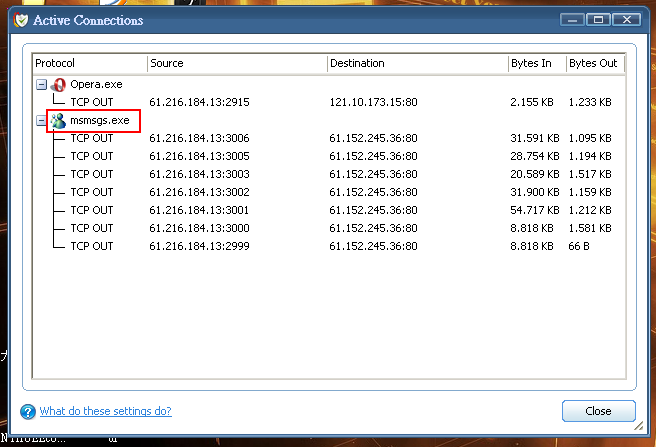Click the 31.900 KB bytes in value
Image resolution: width=656 pixels, height=447 pixels.
pyautogui.click(x=535, y=192)
